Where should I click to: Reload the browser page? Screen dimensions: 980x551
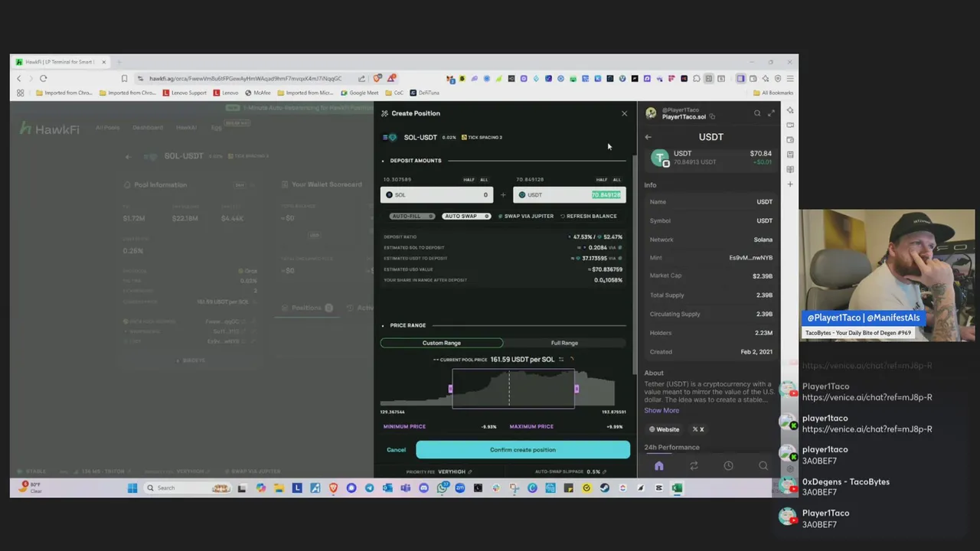click(43, 78)
